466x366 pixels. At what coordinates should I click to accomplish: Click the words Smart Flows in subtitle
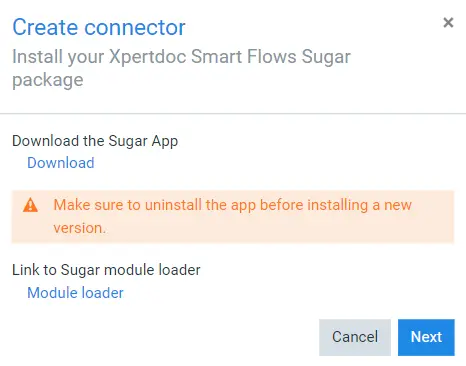[x=243, y=57]
